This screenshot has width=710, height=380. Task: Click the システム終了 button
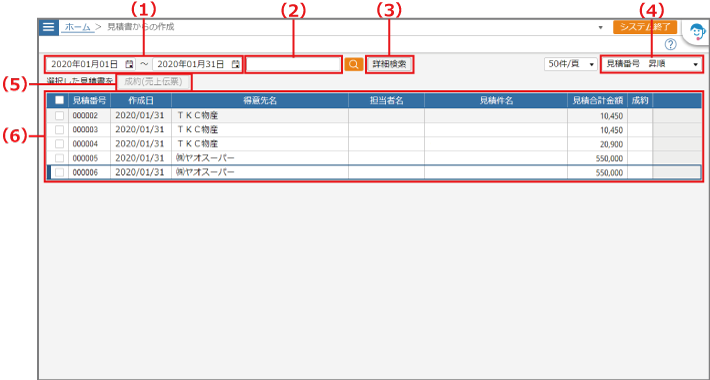pos(645,27)
